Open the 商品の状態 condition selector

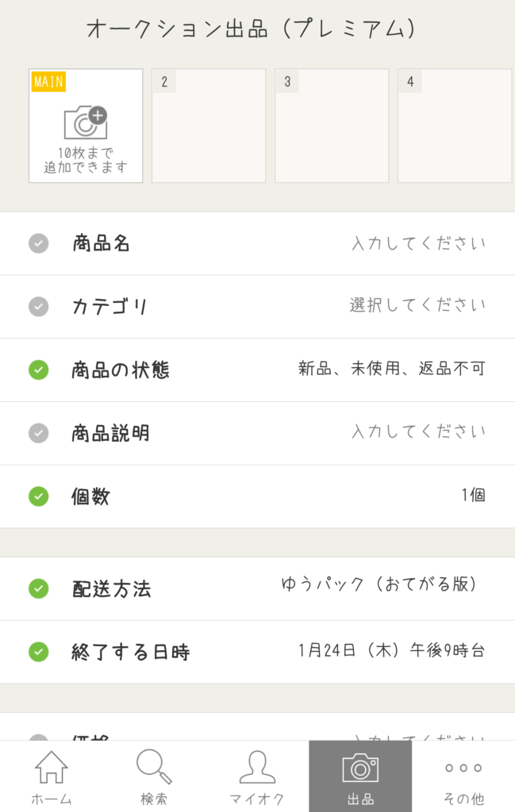coord(257,370)
